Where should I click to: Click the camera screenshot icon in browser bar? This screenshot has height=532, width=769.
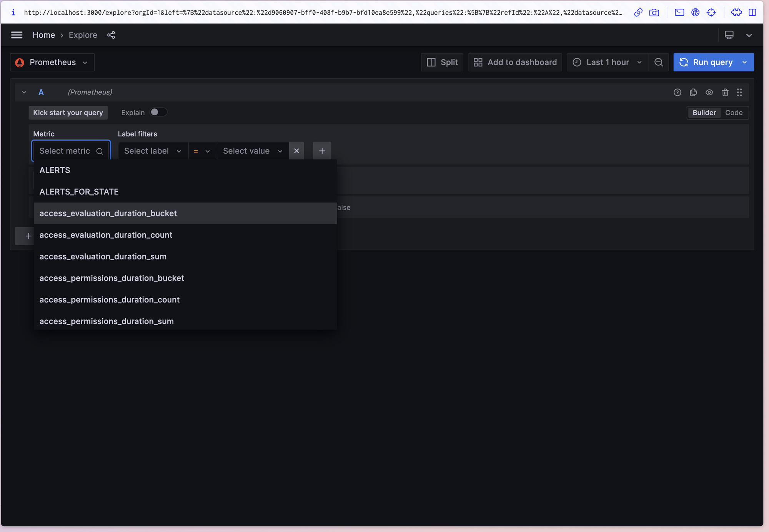click(654, 12)
